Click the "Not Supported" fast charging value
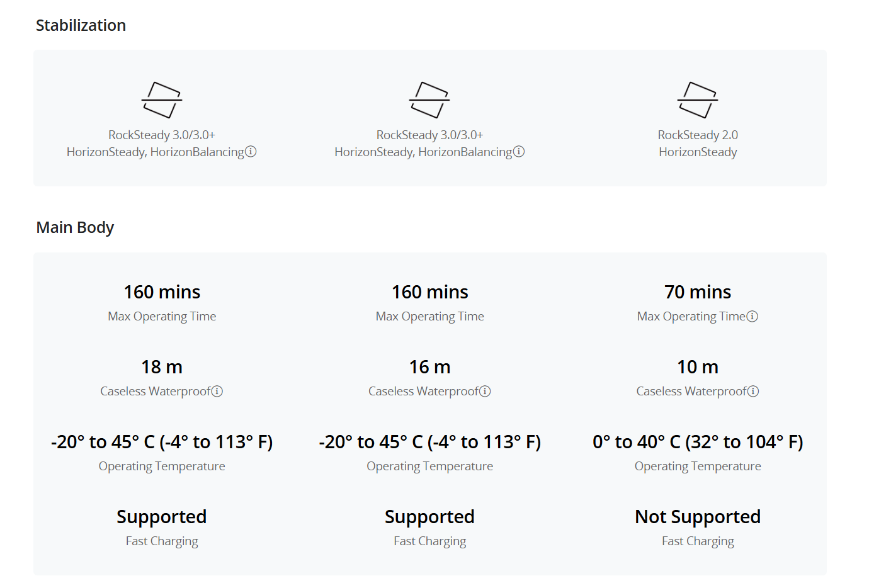The image size is (869, 588). click(x=698, y=517)
